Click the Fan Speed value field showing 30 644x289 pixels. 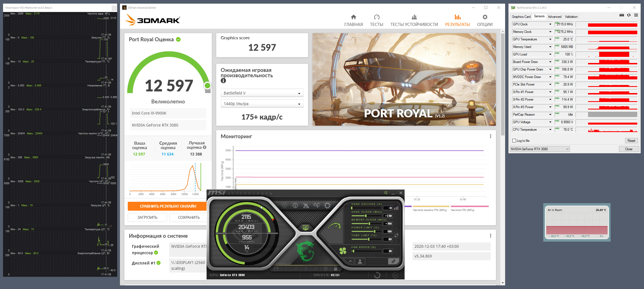point(388,251)
